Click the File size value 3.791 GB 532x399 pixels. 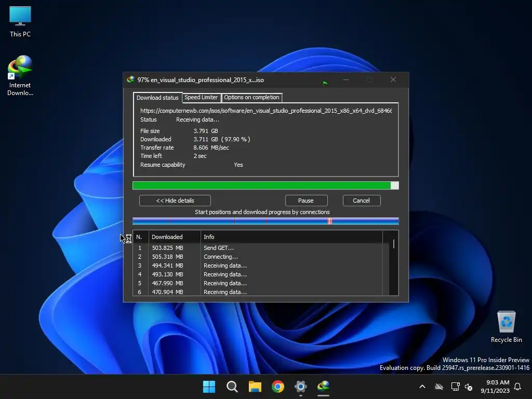(206, 131)
